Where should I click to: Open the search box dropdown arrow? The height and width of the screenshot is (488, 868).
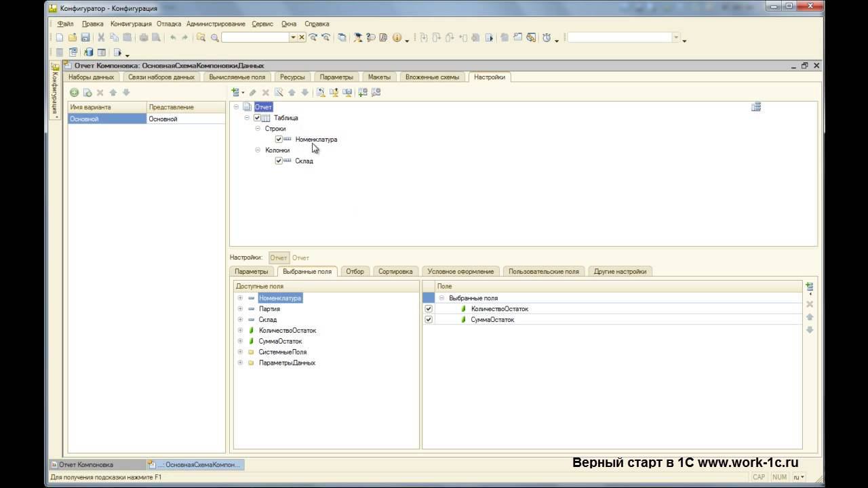click(293, 38)
